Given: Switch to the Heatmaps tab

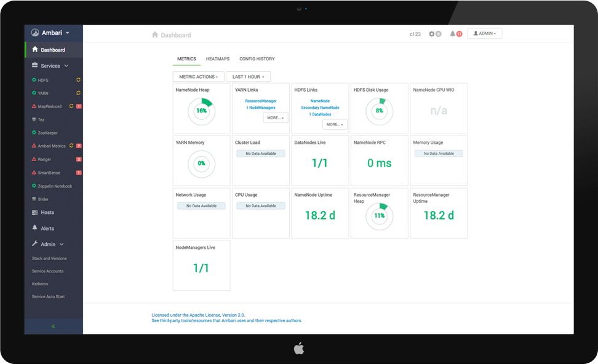Looking at the screenshot, I should [218, 58].
